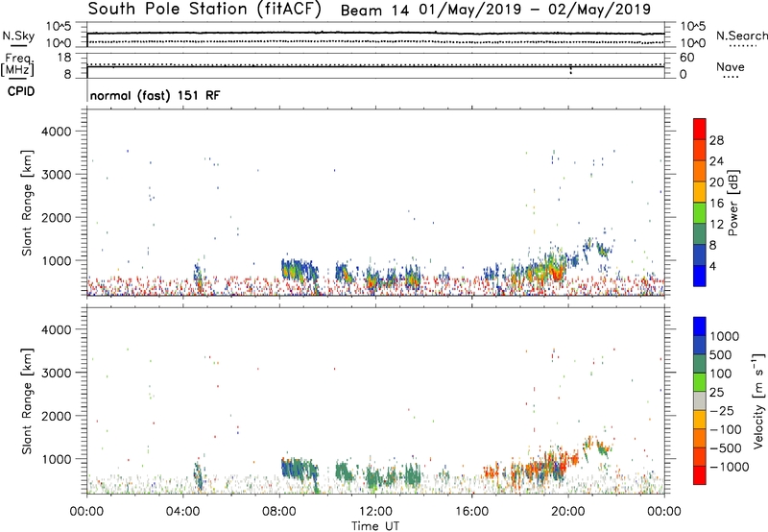Click the 'South Pole Station (fitACF)' title

coord(204,10)
